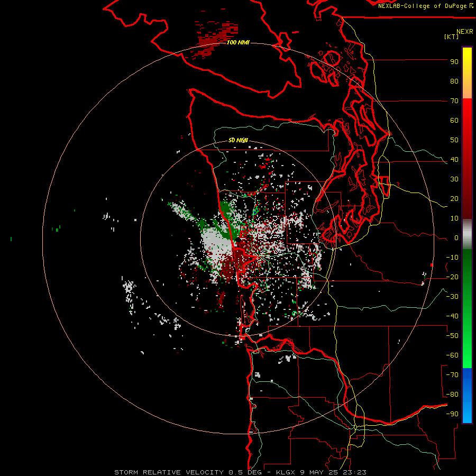This screenshot has width=476, height=476.
Task: Click the -70 knot label on color scale
Action: pos(452,375)
